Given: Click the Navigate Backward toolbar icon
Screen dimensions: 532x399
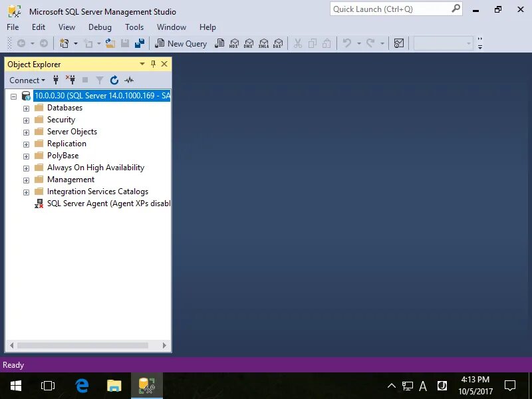Looking at the screenshot, I should [x=21, y=43].
